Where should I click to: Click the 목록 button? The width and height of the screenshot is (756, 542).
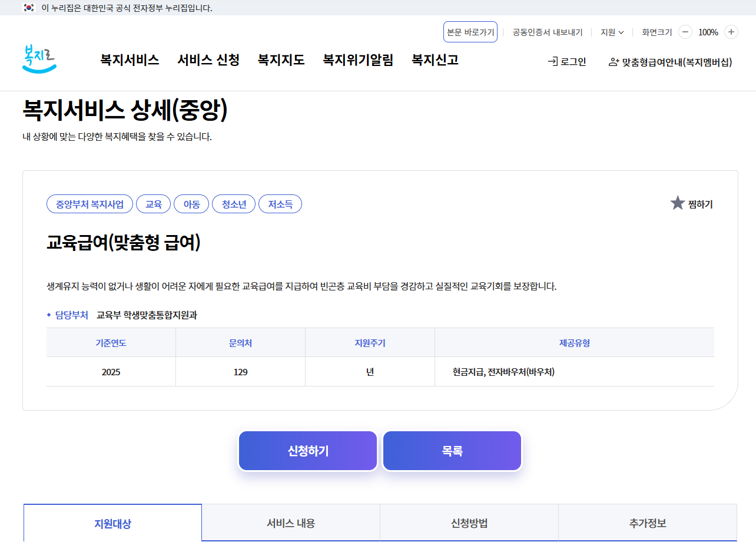(452, 450)
